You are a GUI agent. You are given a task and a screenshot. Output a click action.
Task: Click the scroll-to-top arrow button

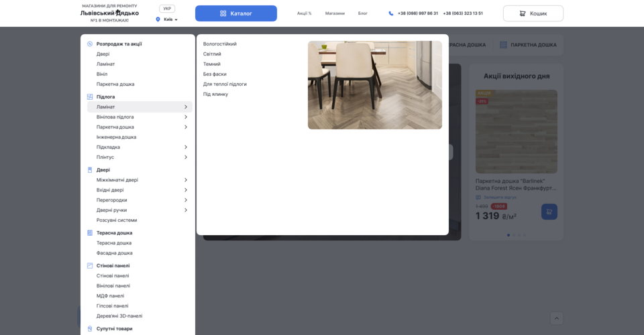tap(557, 318)
